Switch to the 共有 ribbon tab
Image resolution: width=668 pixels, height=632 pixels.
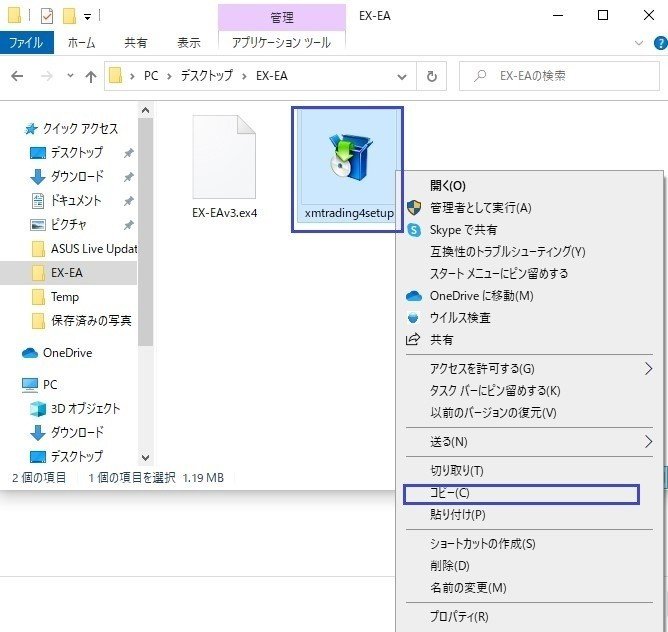135,43
